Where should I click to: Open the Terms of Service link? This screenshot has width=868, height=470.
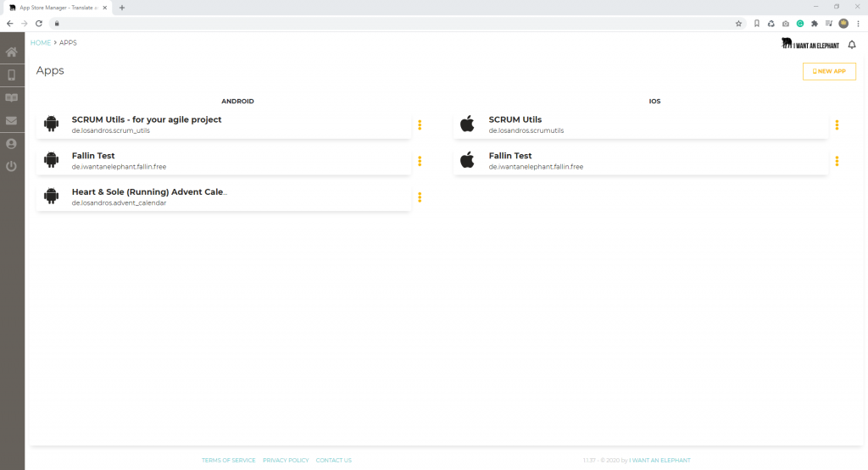click(x=228, y=461)
